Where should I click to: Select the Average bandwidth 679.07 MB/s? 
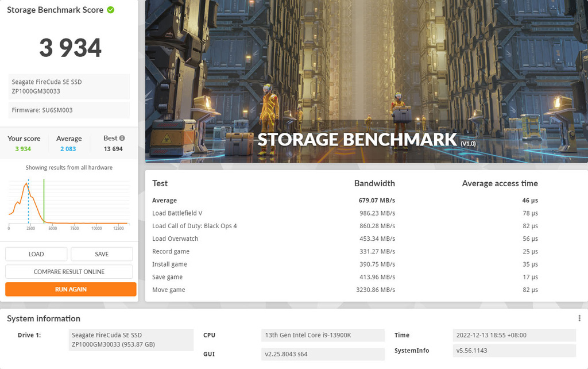(377, 201)
